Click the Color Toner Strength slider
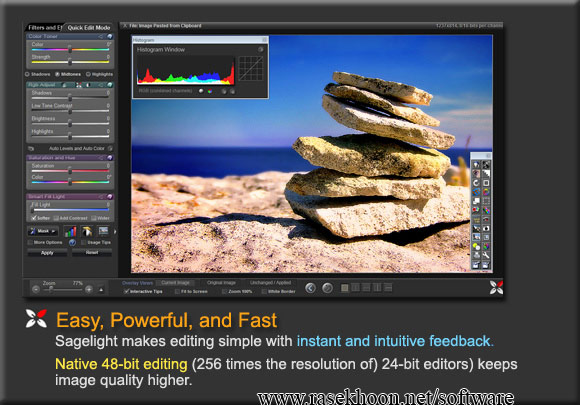This screenshot has width=580, height=405. point(70,61)
